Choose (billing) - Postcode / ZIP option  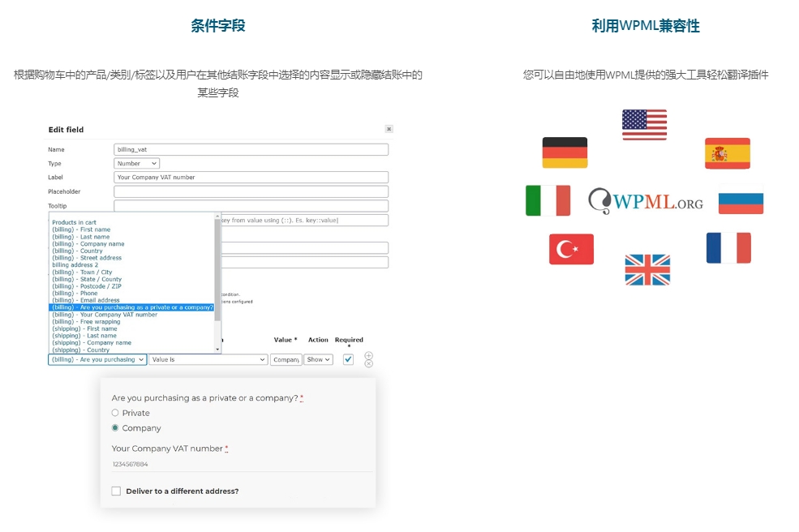[x=87, y=286]
